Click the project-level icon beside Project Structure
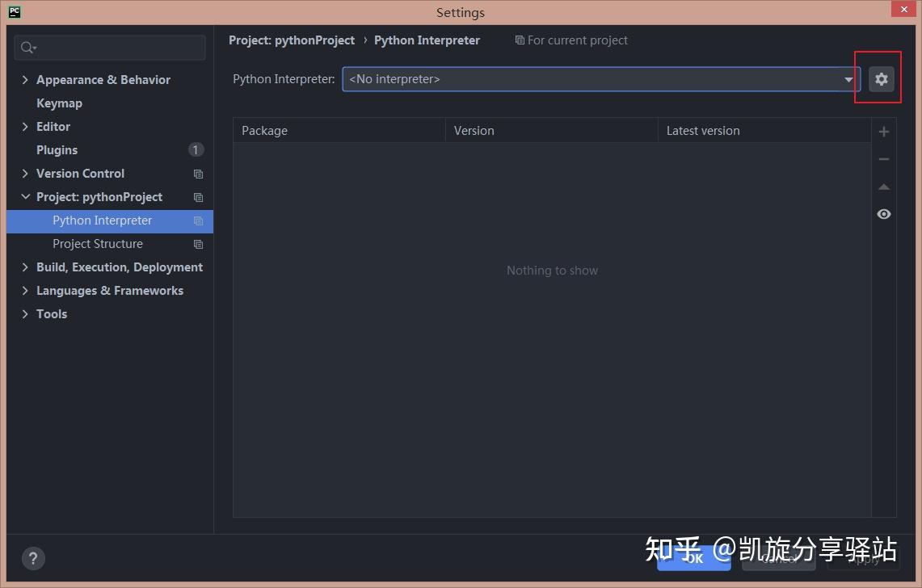Viewport: 922px width, 588px height. [x=198, y=244]
